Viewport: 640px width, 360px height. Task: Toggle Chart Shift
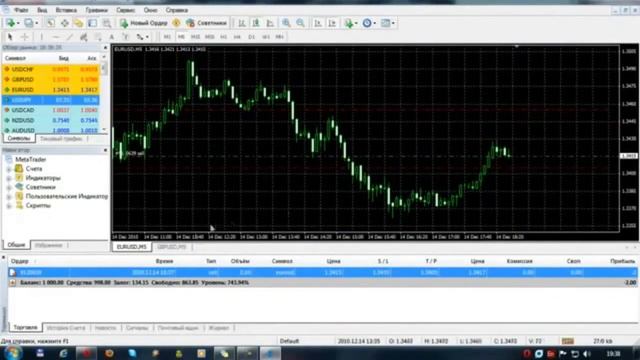(332, 23)
